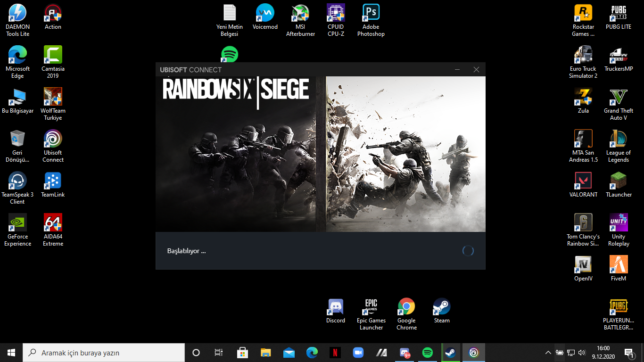Select Microsoft Edge desktop icon

pos(17,62)
